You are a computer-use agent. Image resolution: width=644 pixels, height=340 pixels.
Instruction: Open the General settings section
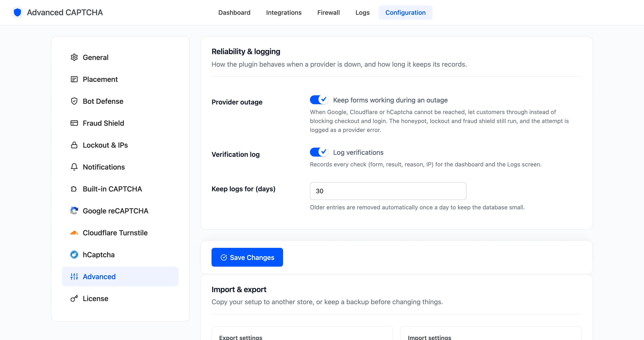point(120,57)
